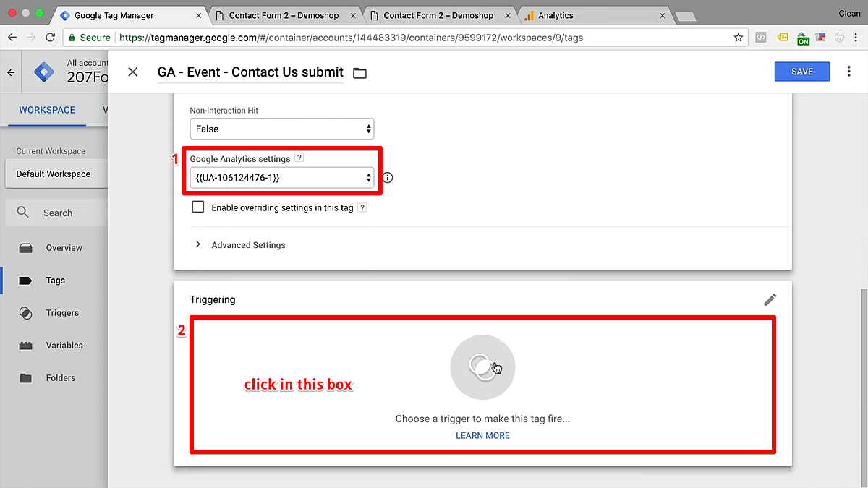Click the Triggers circle icon in sidebar
Screen dimensions: 868x488
(25, 313)
